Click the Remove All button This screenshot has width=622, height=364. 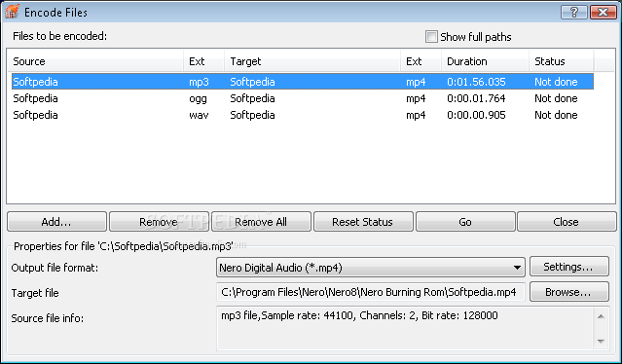tap(261, 222)
